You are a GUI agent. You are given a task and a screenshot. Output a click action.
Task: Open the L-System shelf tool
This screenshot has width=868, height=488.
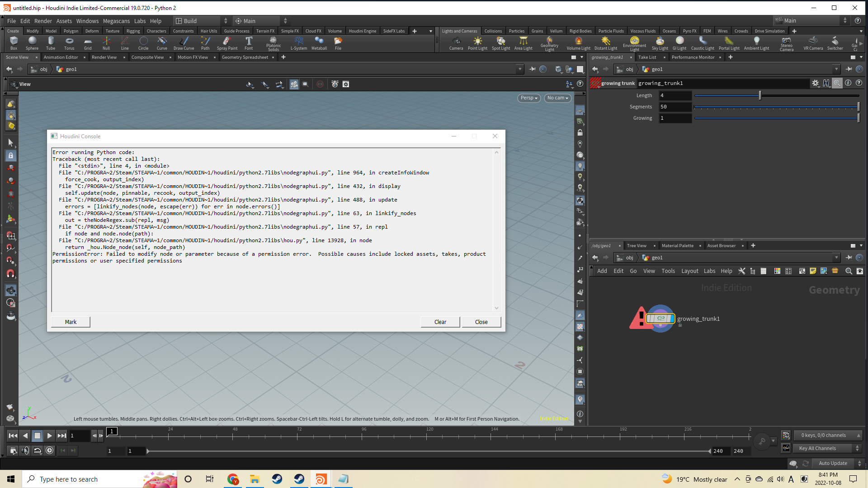(298, 43)
